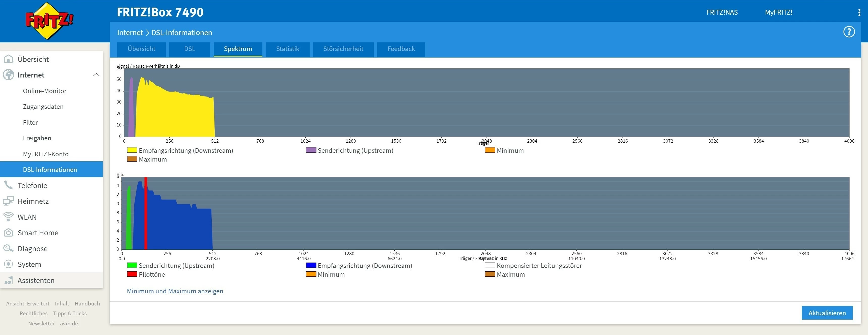Click the Assistenten wizard icon
The width and height of the screenshot is (868, 335).
pyautogui.click(x=8, y=280)
